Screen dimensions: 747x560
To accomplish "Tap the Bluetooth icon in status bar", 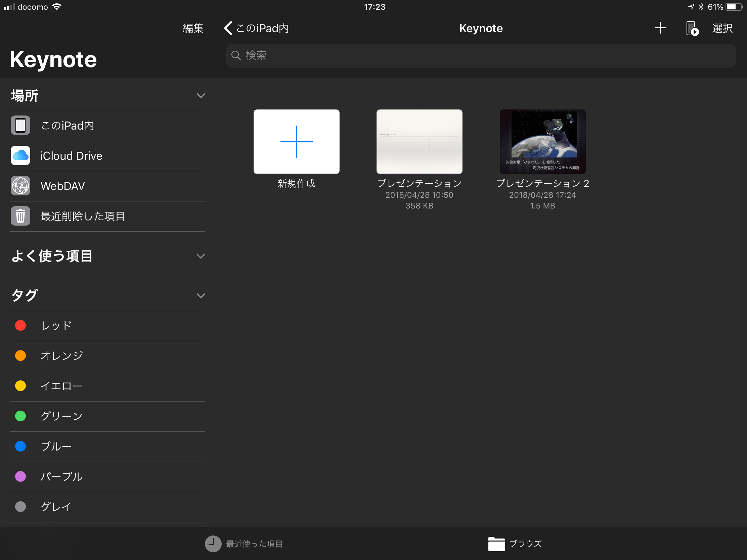I will coord(701,7).
